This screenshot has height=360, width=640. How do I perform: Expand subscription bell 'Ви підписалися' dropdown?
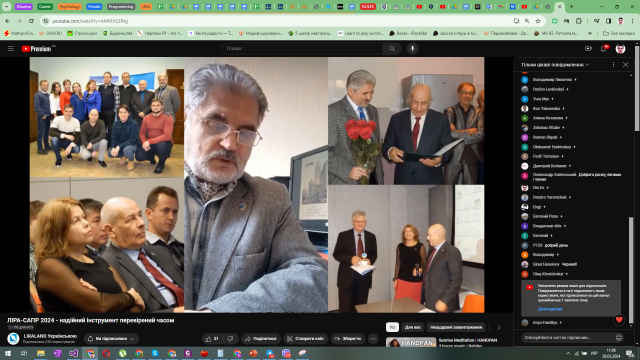click(x=111, y=339)
